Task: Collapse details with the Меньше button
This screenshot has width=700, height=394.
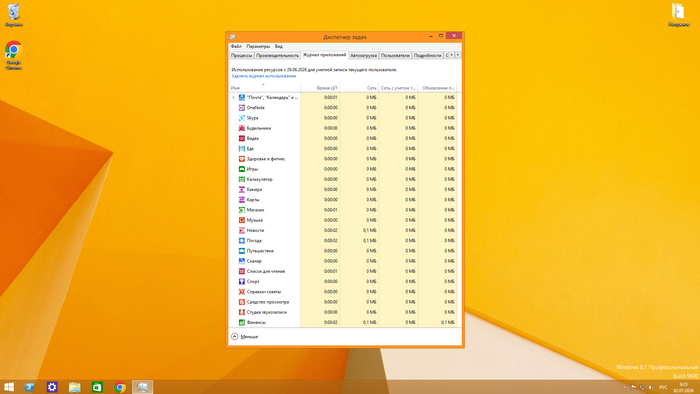Action: [245, 336]
